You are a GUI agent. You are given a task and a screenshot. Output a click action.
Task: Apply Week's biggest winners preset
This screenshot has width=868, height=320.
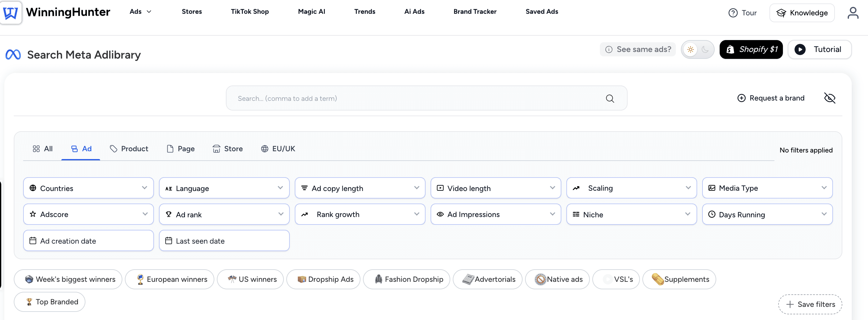[x=68, y=279]
